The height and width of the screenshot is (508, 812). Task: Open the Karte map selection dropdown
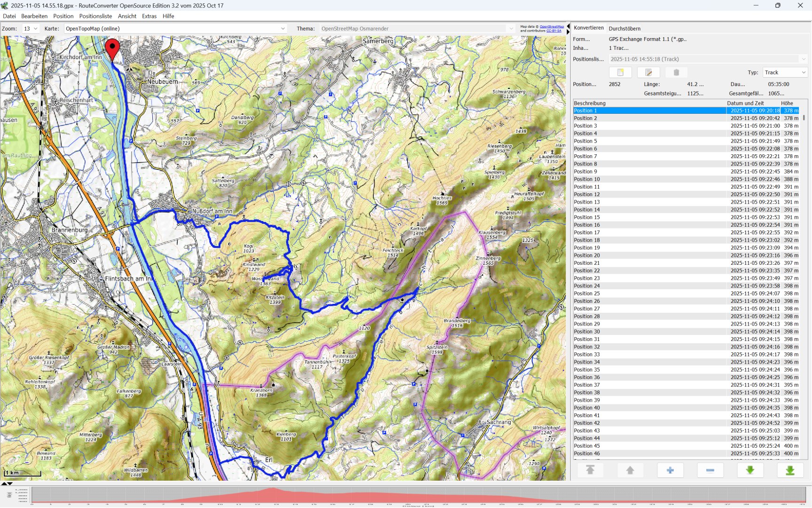[175, 29]
